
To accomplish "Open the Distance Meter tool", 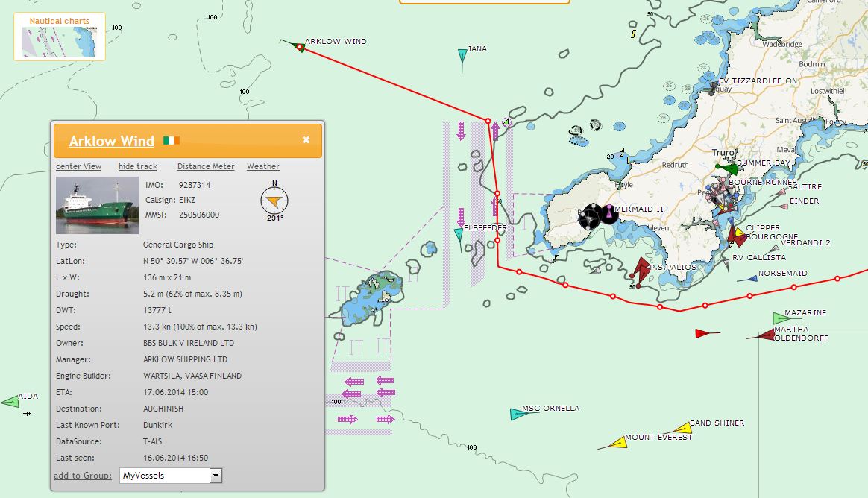I will [206, 166].
